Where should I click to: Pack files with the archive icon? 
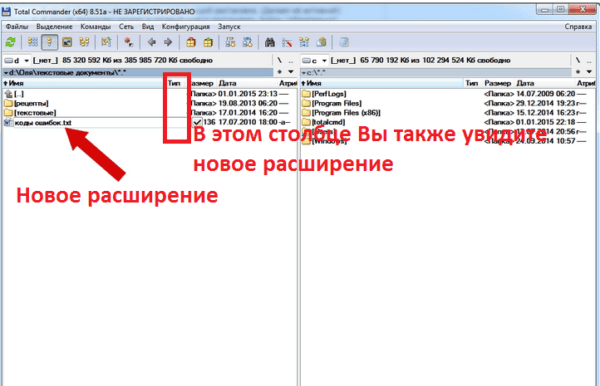(x=191, y=42)
